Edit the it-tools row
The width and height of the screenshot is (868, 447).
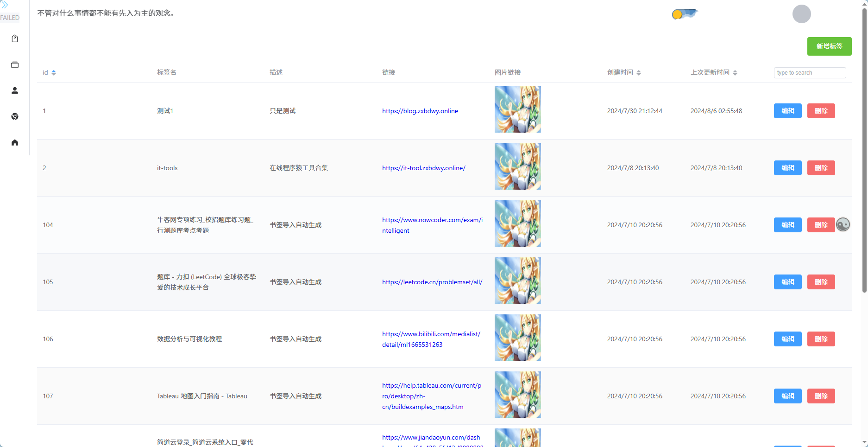tap(787, 168)
